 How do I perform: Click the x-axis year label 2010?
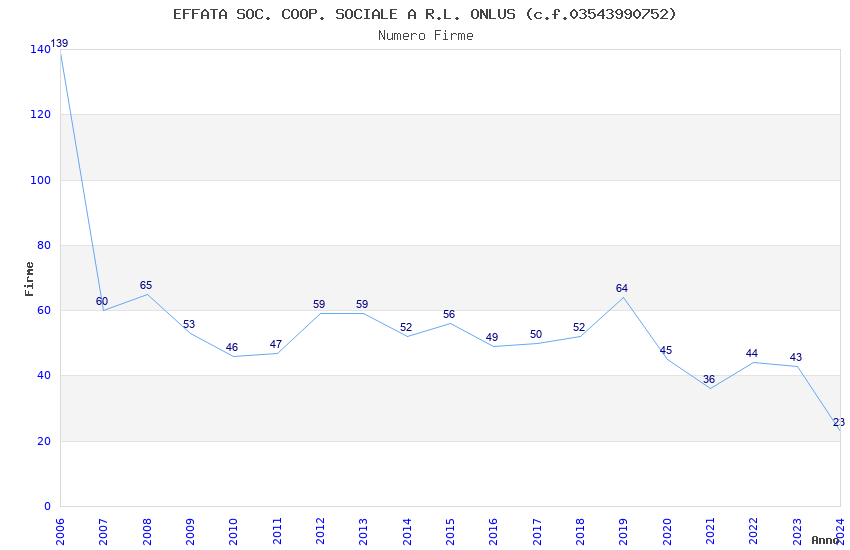233,532
